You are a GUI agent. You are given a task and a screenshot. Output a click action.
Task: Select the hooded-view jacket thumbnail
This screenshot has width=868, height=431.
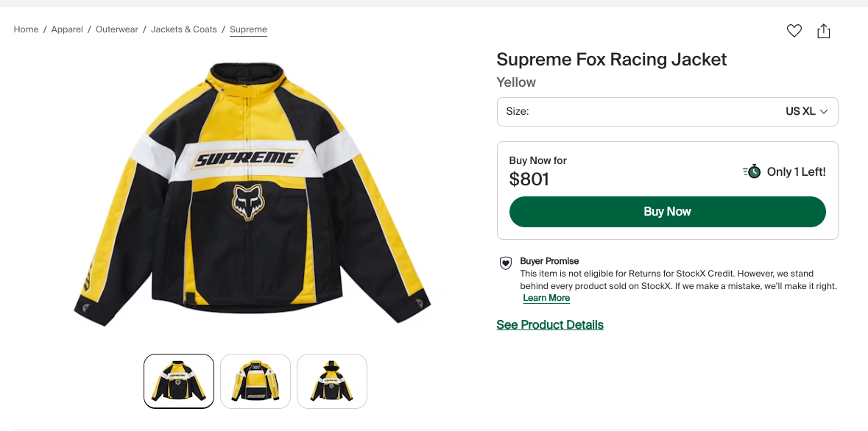click(331, 381)
